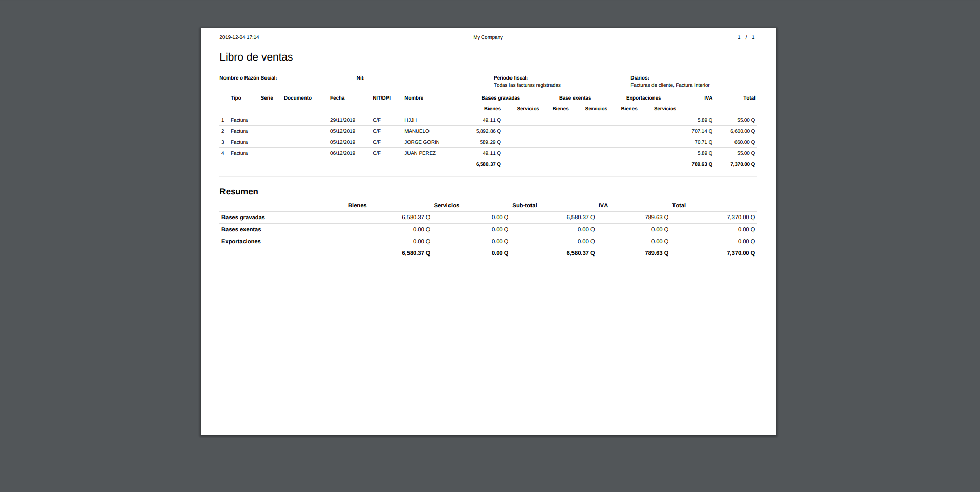This screenshot has width=980, height=492.
Task: Click the customer name MANUELO
Action: tap(417, 131)
